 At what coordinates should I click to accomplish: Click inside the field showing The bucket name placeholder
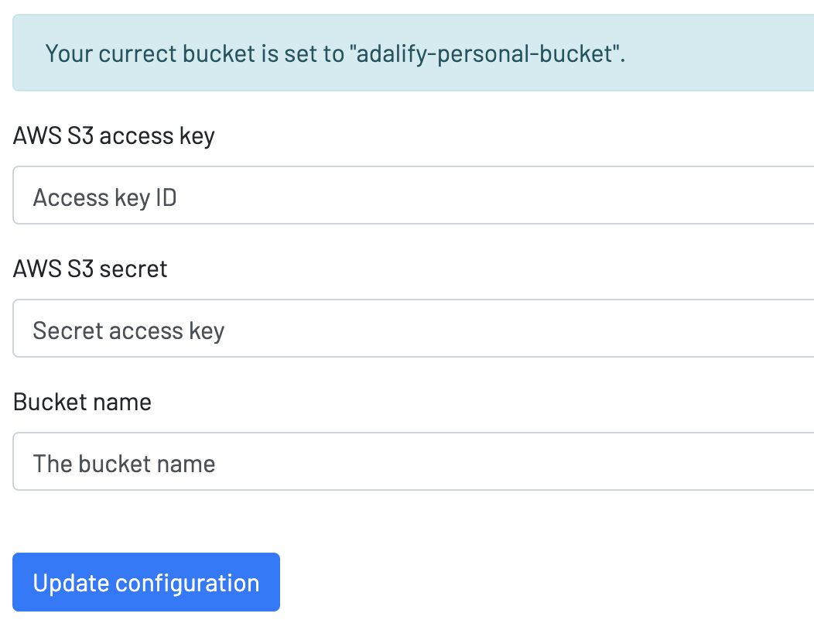pyautogui.click(x=310, y=461)
